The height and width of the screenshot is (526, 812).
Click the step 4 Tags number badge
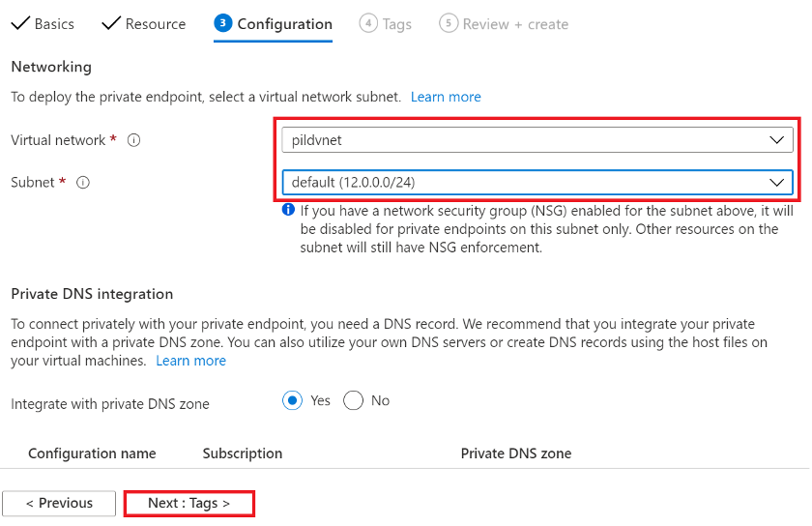[368, 23]
